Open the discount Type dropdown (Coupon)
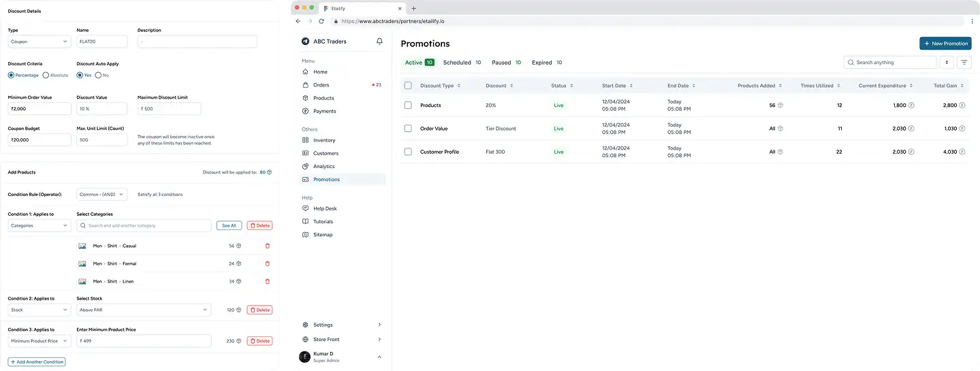Image resolution: width=980 pixels, height=371 pixels. coord(39,42)
